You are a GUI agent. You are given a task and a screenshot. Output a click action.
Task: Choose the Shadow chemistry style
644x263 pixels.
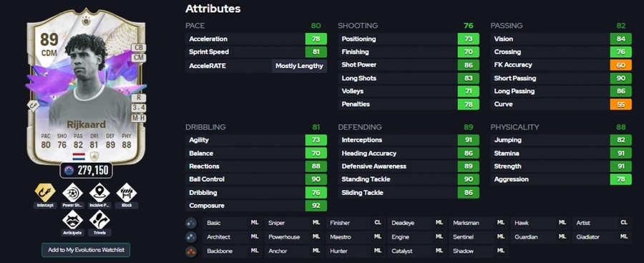click(x=479, y=251)
